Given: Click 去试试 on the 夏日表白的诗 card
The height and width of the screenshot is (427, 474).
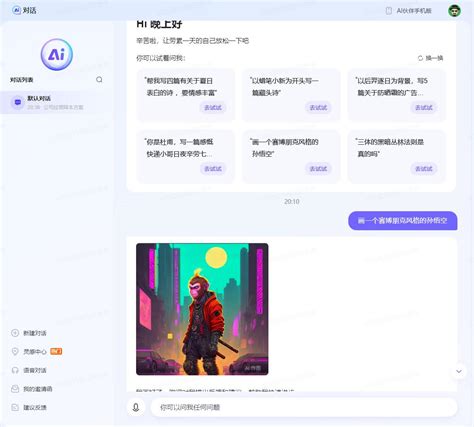Looking at the screenshot, I should point(213,108).
